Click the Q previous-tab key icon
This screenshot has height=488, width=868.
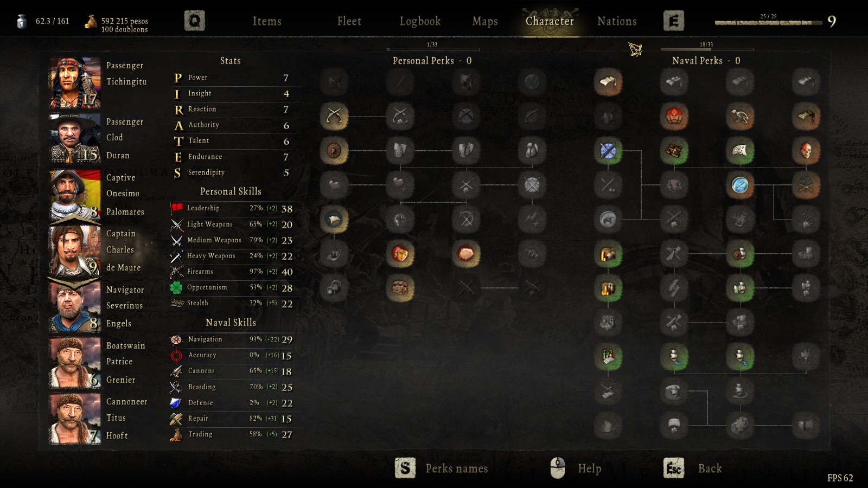194,21
